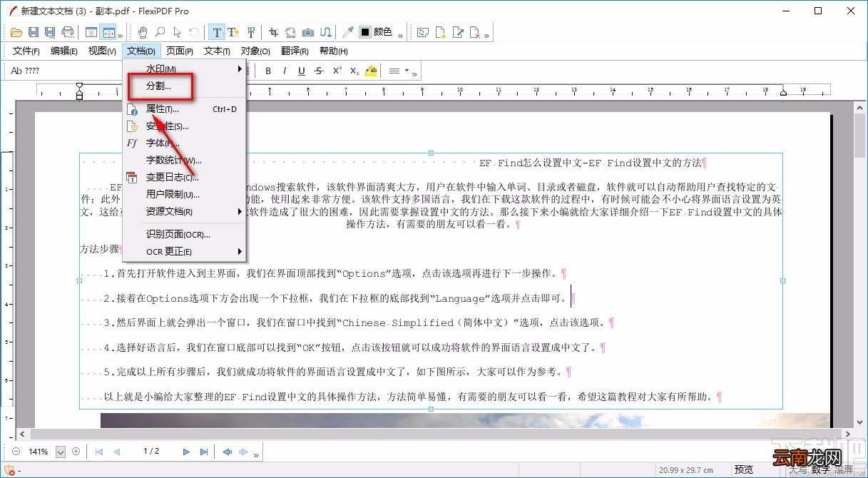Open the 页面(P) menu
The image size is (868, 478).
pyautogui.click(x=180, y=51)
